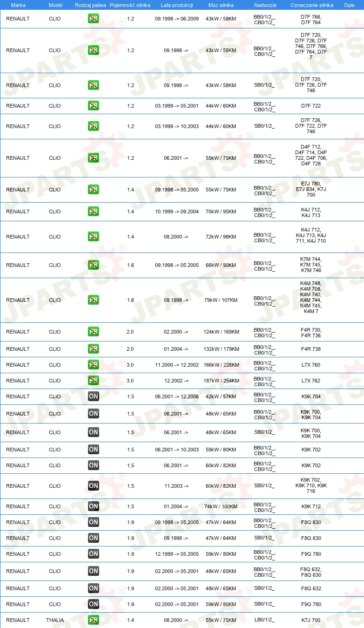Click petrol icon in 79kW / 107KM row
The height and width of the screenshot is (628, 364).
94,300
